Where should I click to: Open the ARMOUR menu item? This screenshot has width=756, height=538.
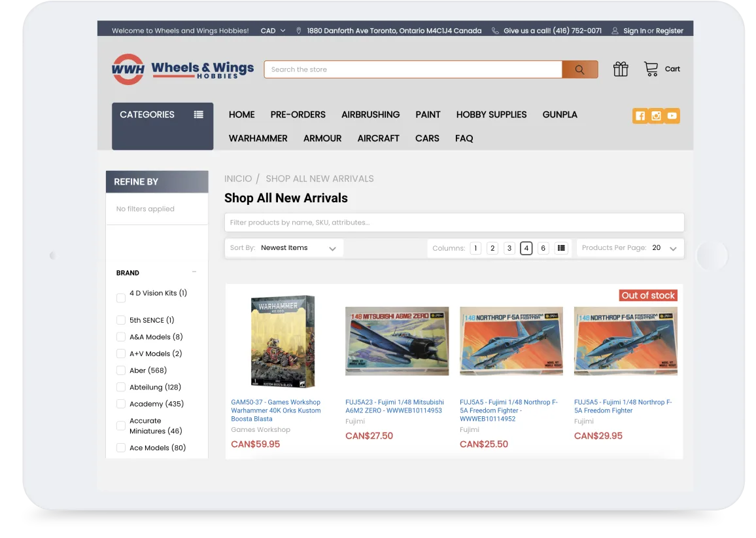322,139
